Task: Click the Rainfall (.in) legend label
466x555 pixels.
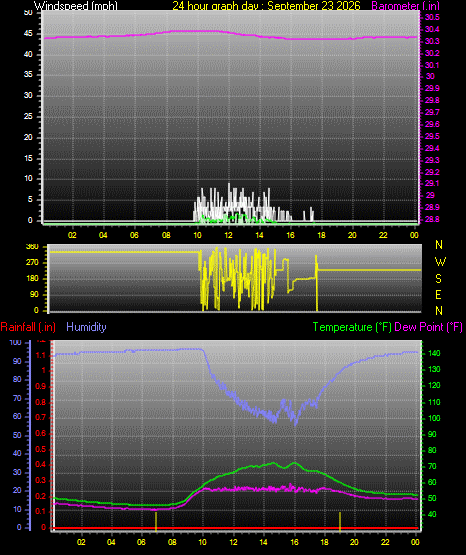Action: pyautogui.click(x=28, y=327)
